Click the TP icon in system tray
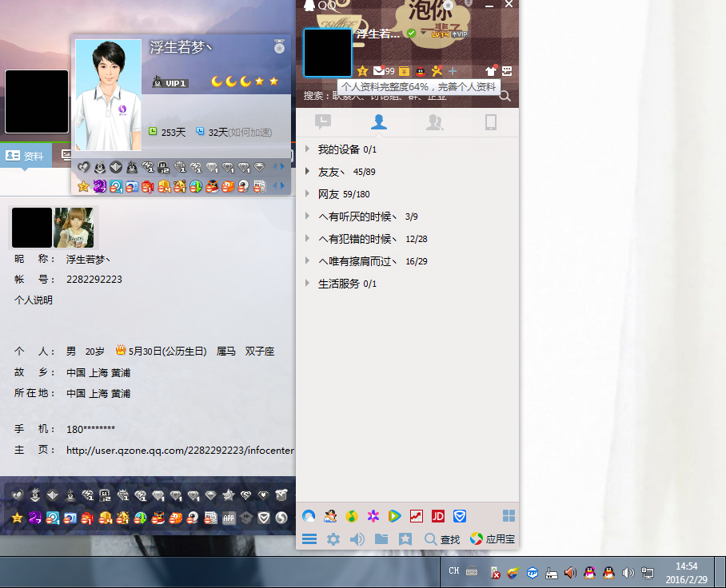The width and height of the screenshot is (726, 588). point(533,573)
